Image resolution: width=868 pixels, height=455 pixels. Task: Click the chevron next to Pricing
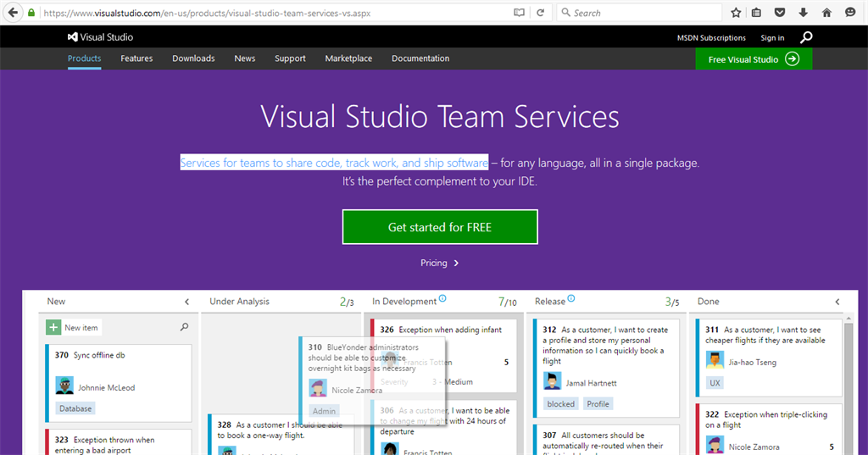pyautogui.click(x=456, y=264)
